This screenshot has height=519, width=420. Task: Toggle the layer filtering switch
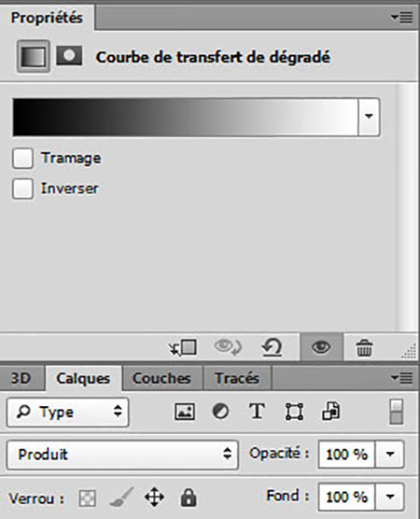point(397,412)
